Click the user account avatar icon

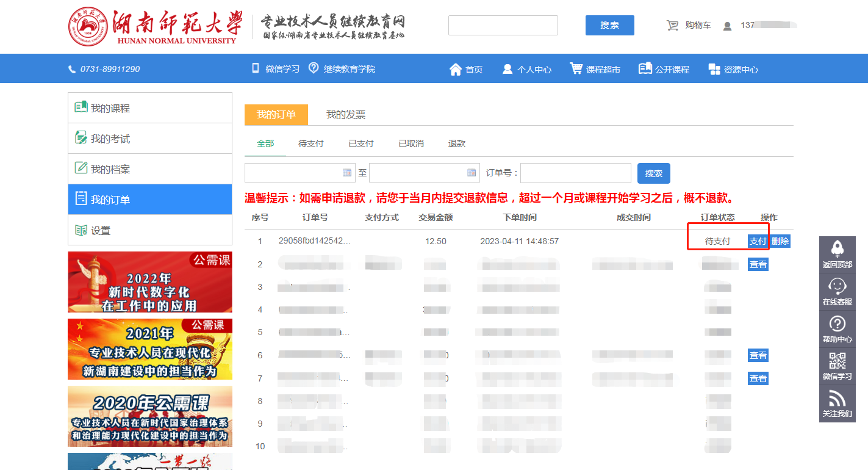tap(727, 26)
